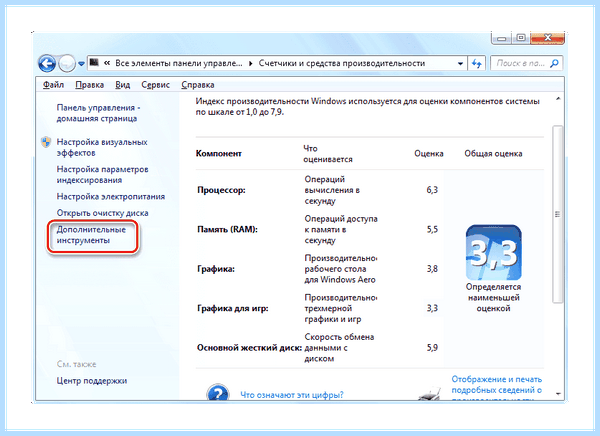
Task: Click the scrollbar up arrow
Action: (558, 99)
